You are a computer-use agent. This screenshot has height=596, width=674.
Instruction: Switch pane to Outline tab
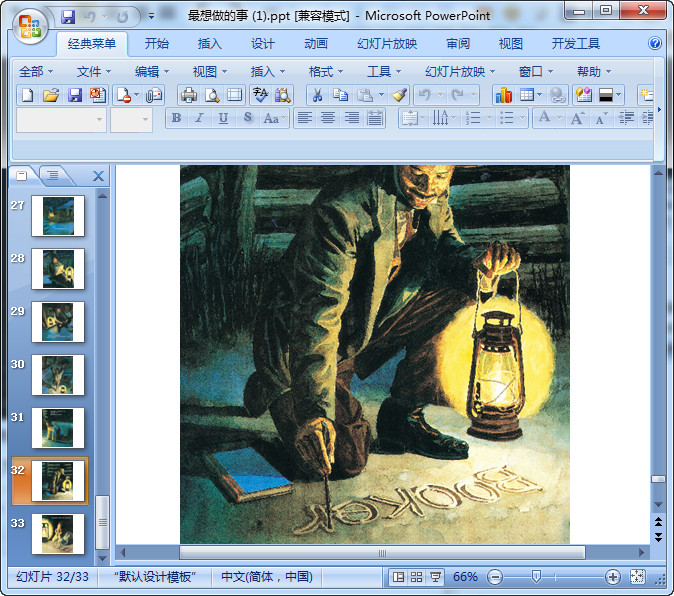[x=53, y=175]
